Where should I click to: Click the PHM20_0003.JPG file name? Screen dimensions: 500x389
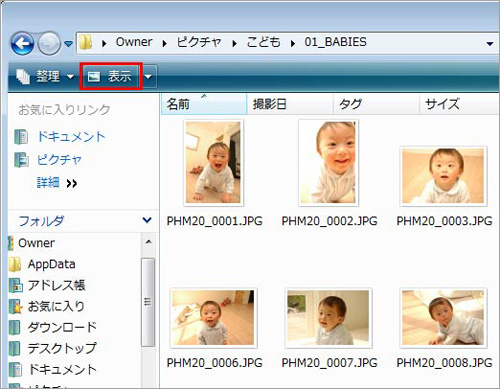click(444, 221)
